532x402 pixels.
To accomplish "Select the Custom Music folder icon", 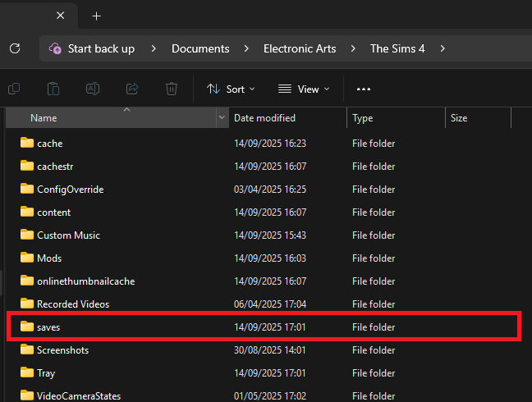I will (27, 235).
